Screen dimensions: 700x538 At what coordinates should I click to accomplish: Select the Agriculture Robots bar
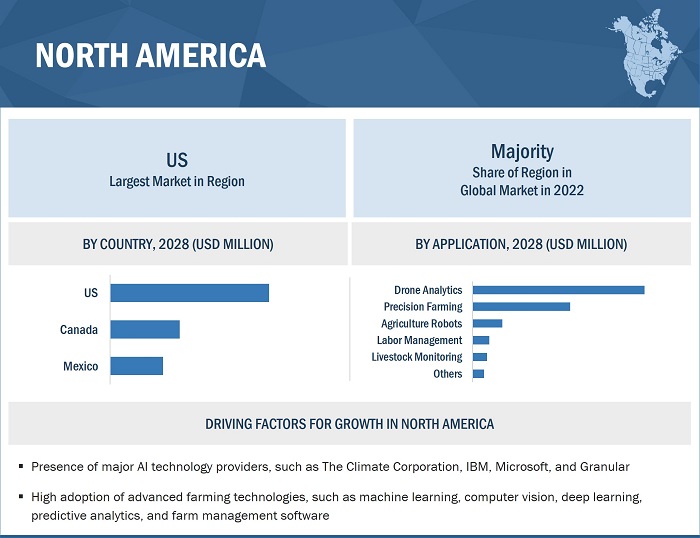coord(487,324)
